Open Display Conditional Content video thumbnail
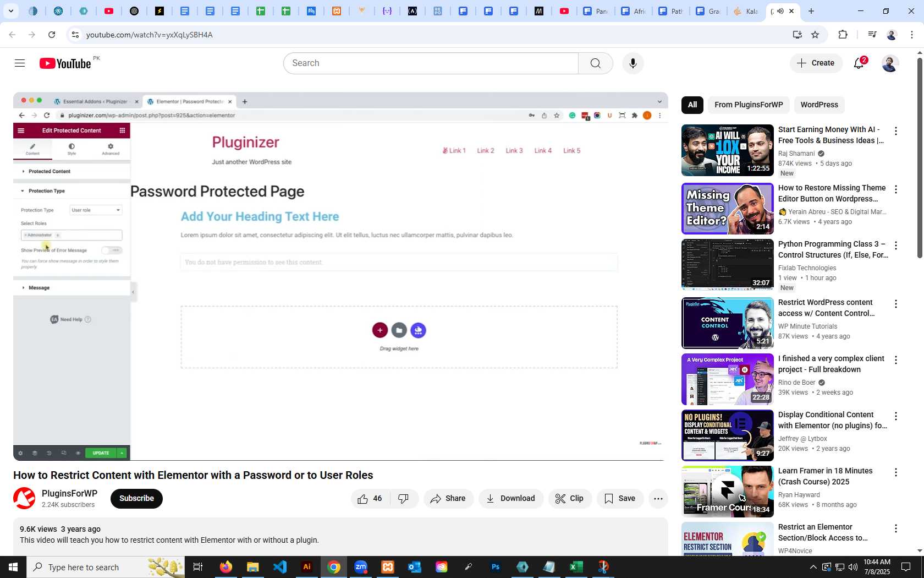924x578 pixels. point(727,435)
